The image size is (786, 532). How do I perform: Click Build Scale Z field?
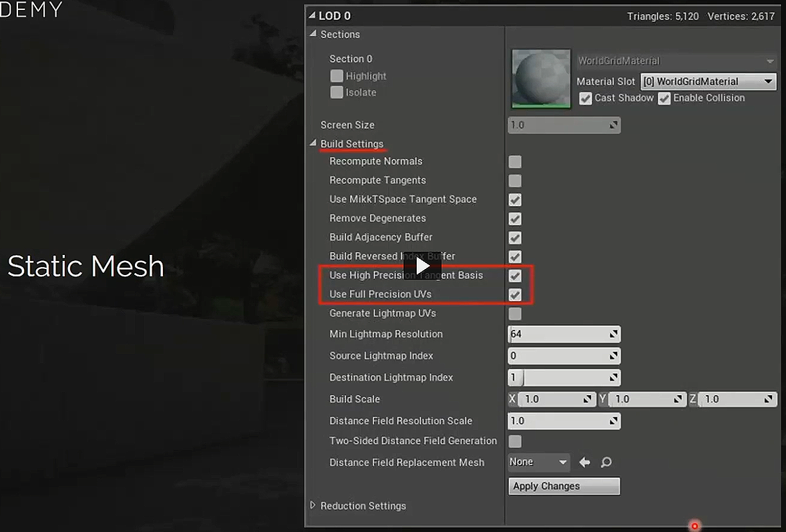[737, 399]
